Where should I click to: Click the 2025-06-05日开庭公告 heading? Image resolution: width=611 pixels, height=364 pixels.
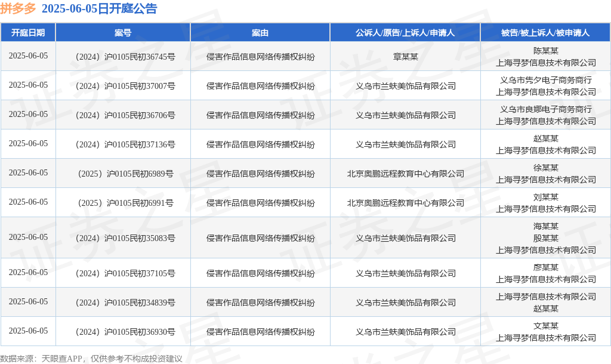(100, 8)
